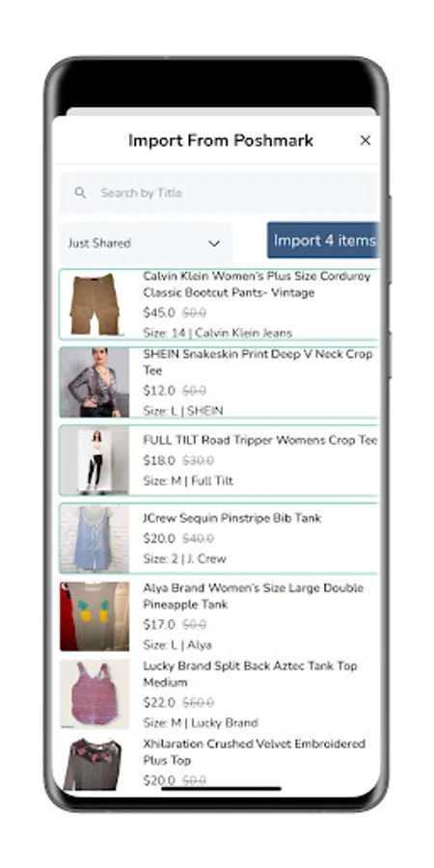Click the pink Aztec tank thumbnail
The height and width of the screenshot is (868, 434).
(x=95, y=694)
